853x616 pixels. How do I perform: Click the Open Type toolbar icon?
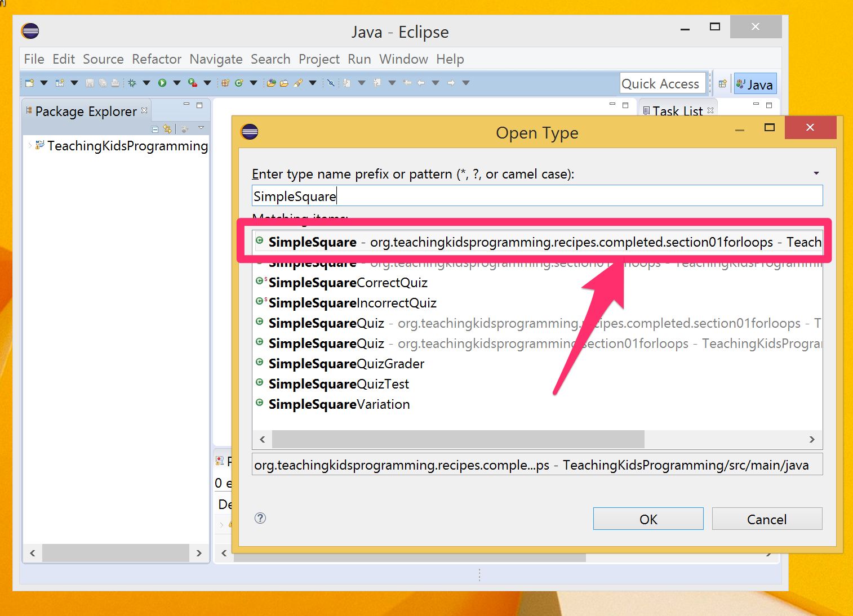(x=271, y=83)
